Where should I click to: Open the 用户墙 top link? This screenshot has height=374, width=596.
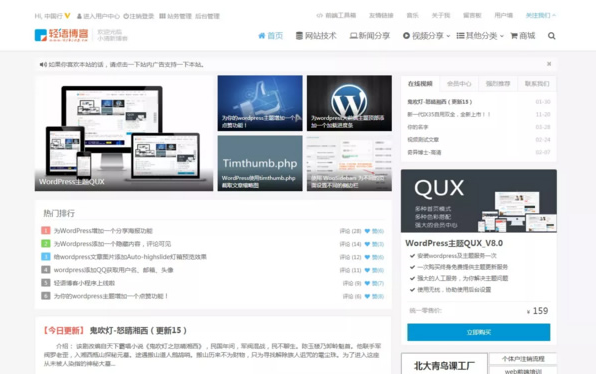(x=504, y=16)
